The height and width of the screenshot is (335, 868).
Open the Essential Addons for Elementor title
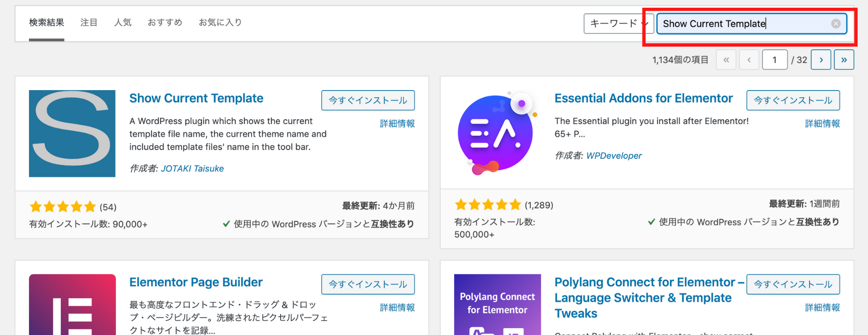[x=644, y=98]
